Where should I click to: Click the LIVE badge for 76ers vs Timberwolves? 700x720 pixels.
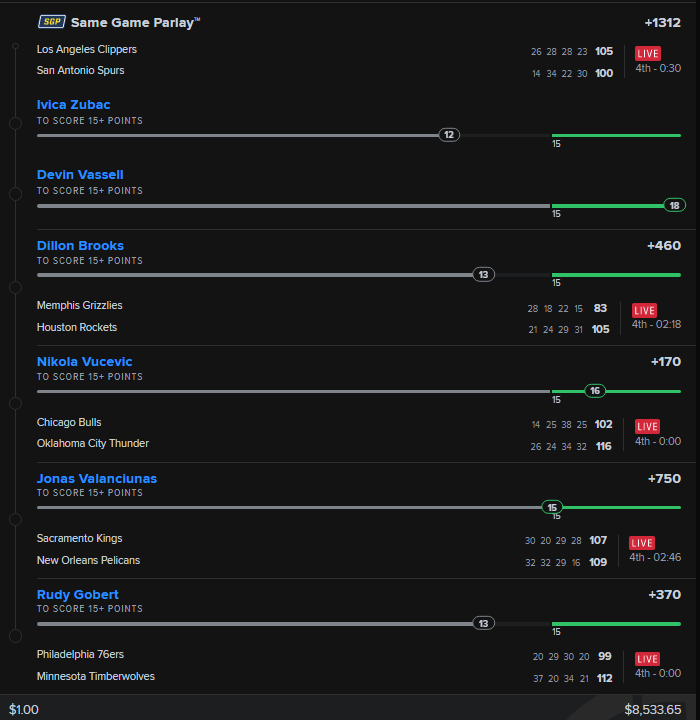pos(647,659)
